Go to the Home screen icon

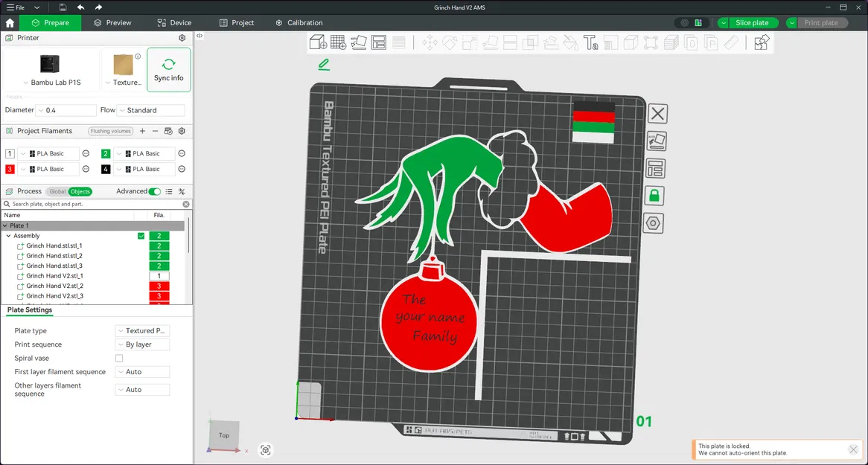tap(10, 23)
